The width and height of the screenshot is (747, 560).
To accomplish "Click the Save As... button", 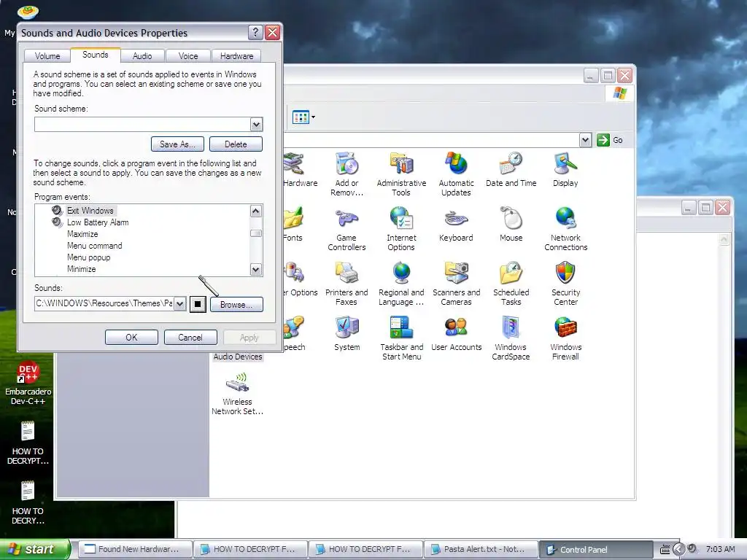I will [x=177, y=144].
